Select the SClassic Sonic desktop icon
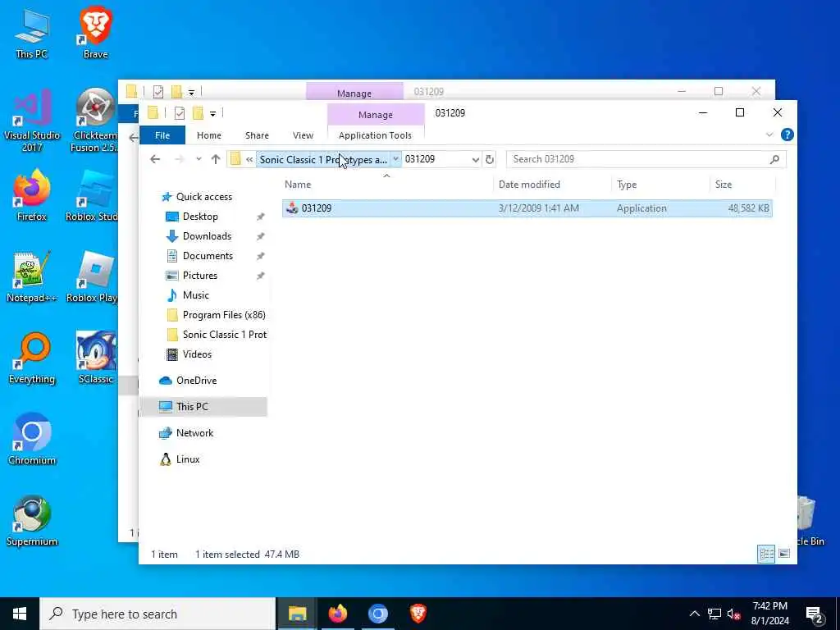The height and width of the screenshot is (630, 840). tap(95, 358)
